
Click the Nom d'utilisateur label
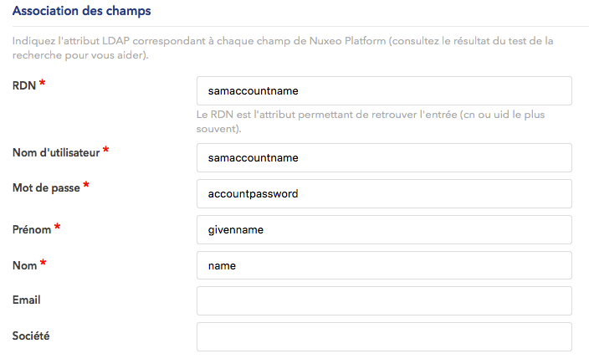click(x=55, y=152)
